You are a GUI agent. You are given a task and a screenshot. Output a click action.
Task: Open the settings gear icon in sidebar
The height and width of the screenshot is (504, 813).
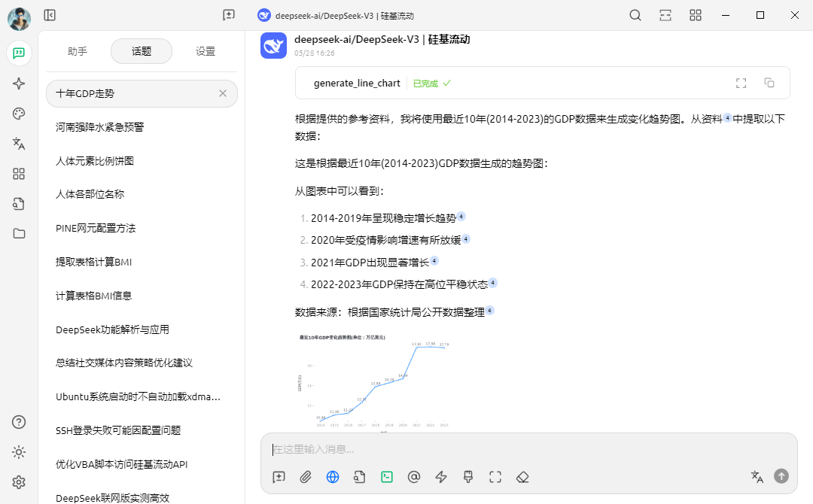pos(19,482)
